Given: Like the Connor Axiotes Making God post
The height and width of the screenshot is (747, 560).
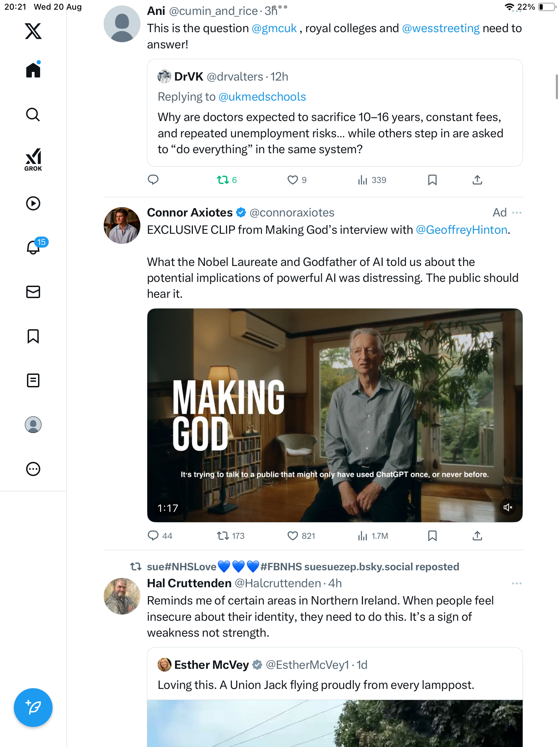Looking at the screenshot, I should tap(293, 536).
